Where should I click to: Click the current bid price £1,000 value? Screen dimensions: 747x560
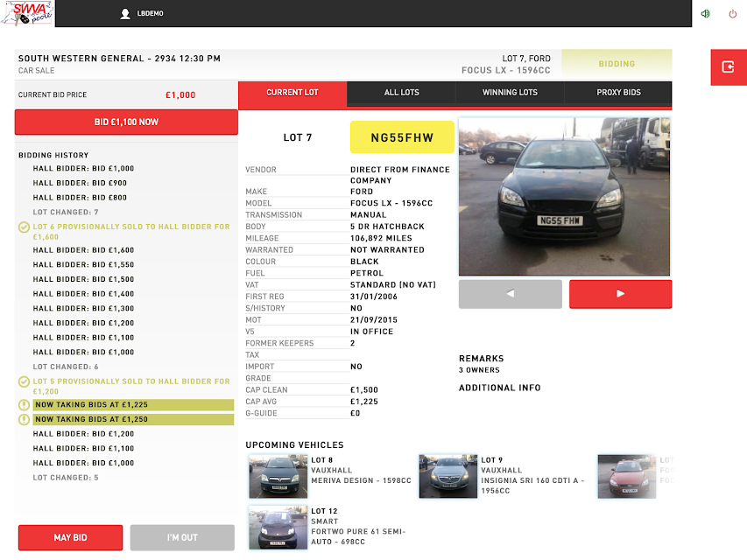click(x=180, y=95)
